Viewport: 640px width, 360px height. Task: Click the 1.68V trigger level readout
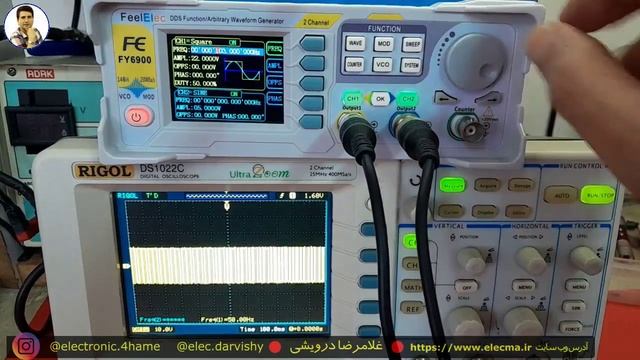[314, 196]
